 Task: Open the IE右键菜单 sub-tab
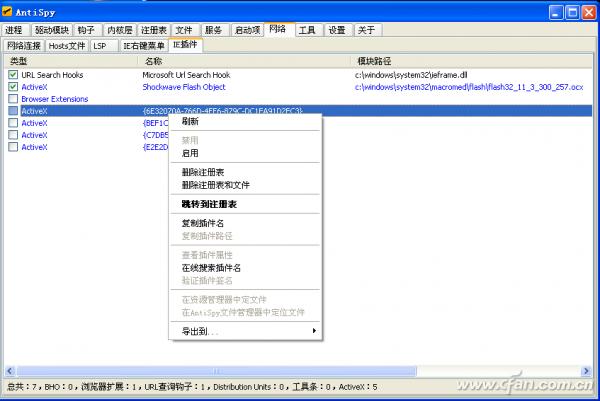[x=145, y=46]
